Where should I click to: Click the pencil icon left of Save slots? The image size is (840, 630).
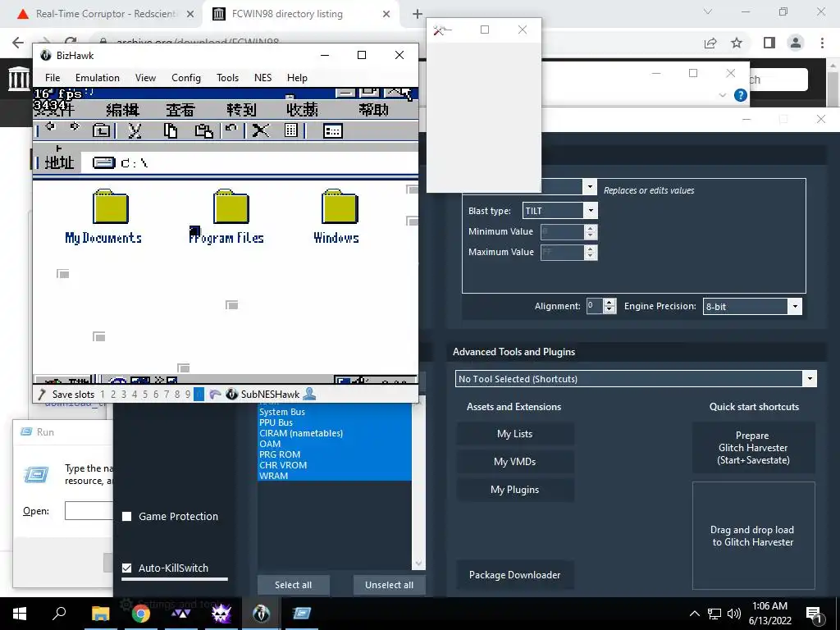(42, 395)
